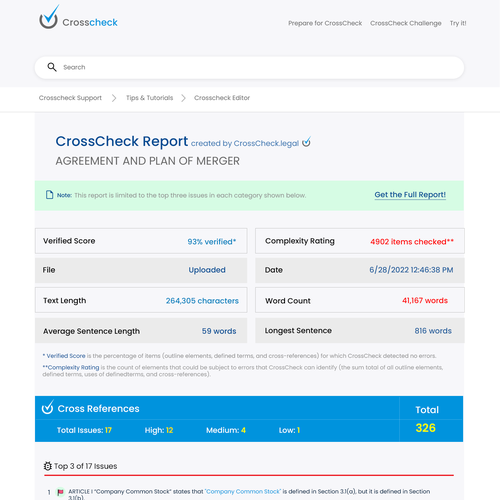Click the Get the Full Report! link

coord(410,195)
